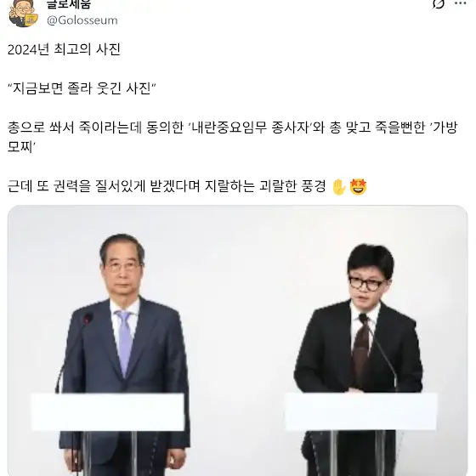Click the lavender tie in the photo
The height and width of the screenshot is (476, 476).
click(x=126, y=342)
